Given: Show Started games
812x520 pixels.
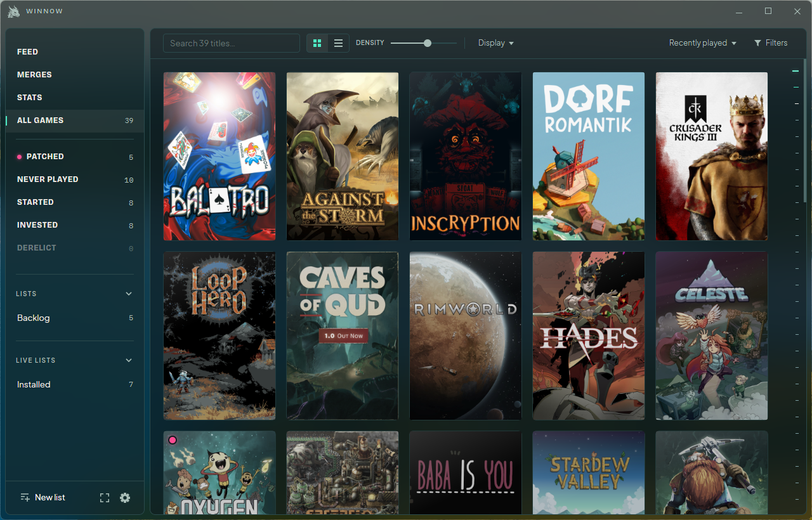Looking at the screenshot, I should [x=75, y=202].
